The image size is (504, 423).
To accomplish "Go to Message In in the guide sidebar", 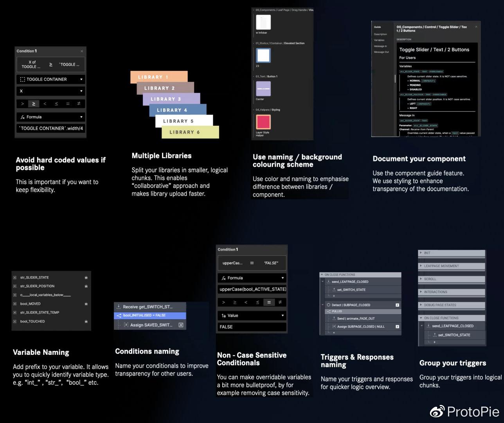I will (x=380, y=46).
